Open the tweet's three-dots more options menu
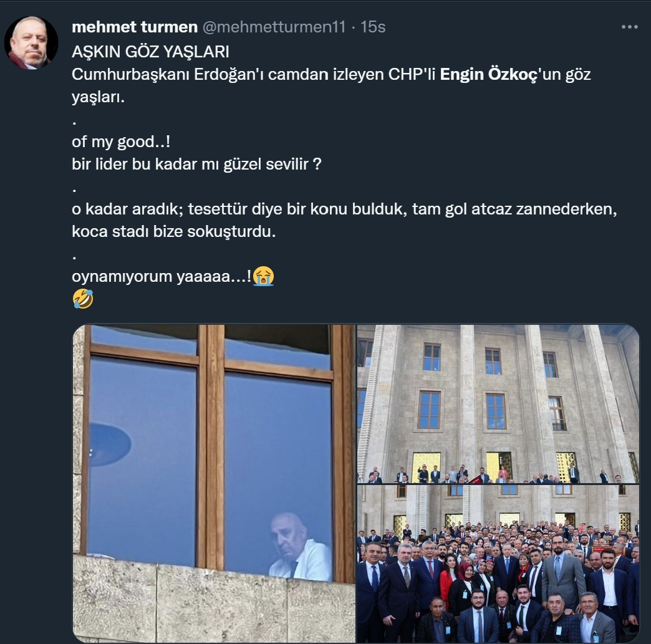651x644 pixels. coord(629,27)
